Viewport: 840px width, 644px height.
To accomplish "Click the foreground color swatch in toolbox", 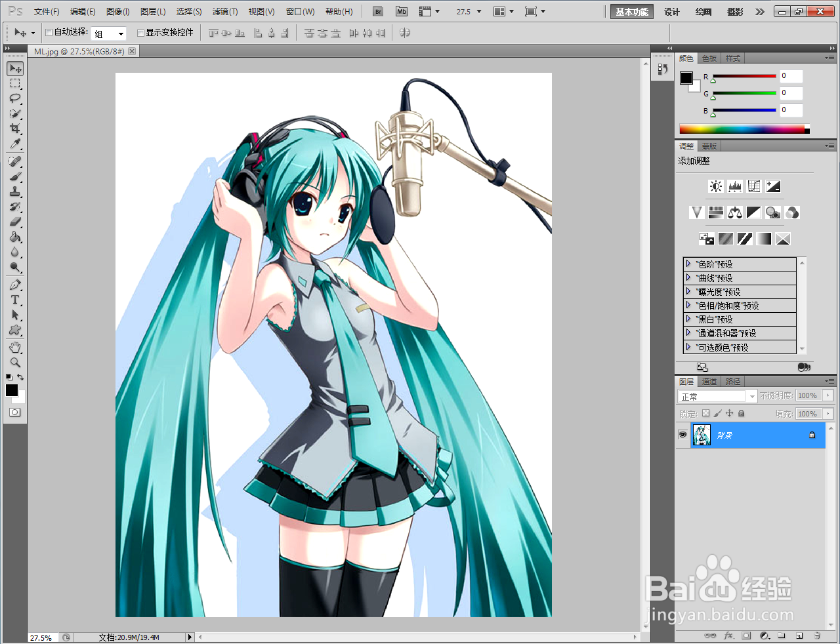I will [x=11, y=390].
